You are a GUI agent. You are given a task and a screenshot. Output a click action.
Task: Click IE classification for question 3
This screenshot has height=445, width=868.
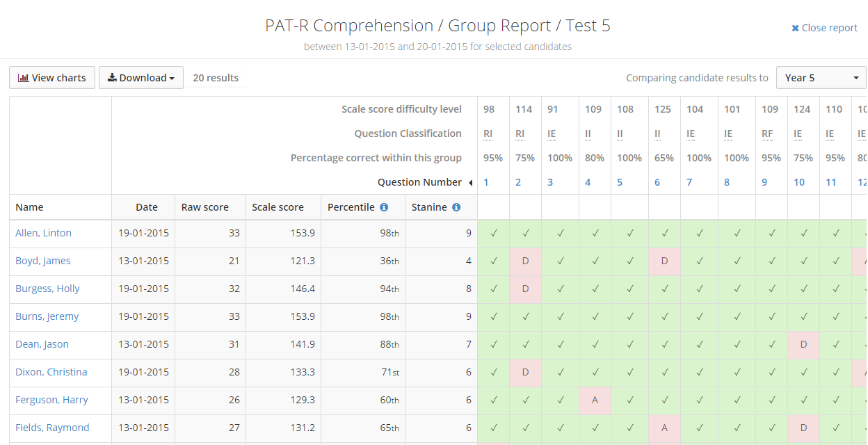tap(552, 133)
